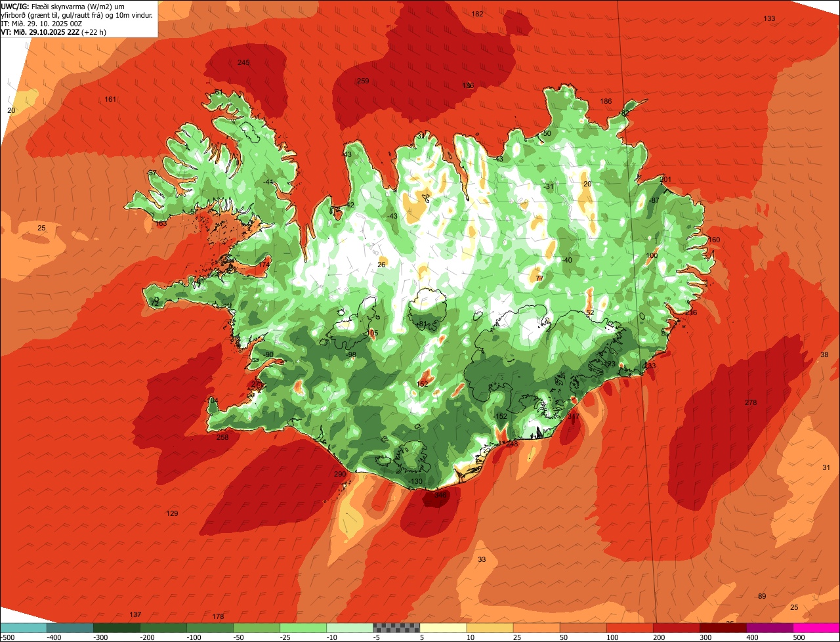Click the value 137 at the bottom left
This screenshot has width=840, height=642.
click(135, 614)
